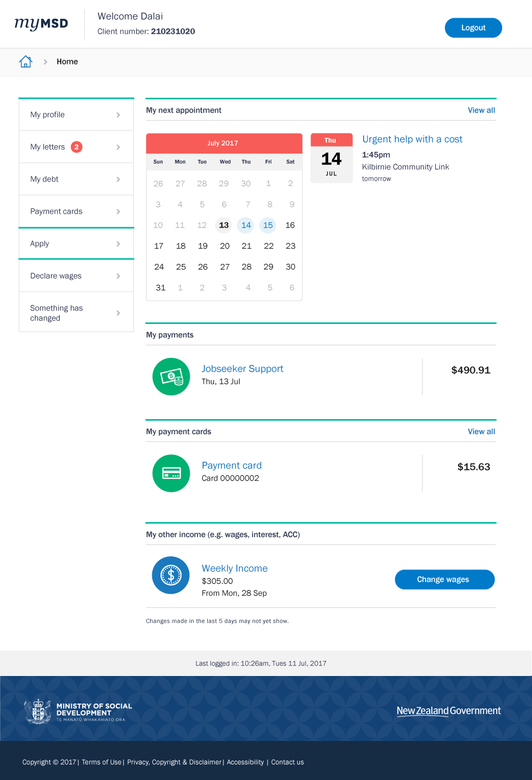The image size is (532, 780).
Task: Click the New Zealand Government logo
Action: click(x=448, y=711)
